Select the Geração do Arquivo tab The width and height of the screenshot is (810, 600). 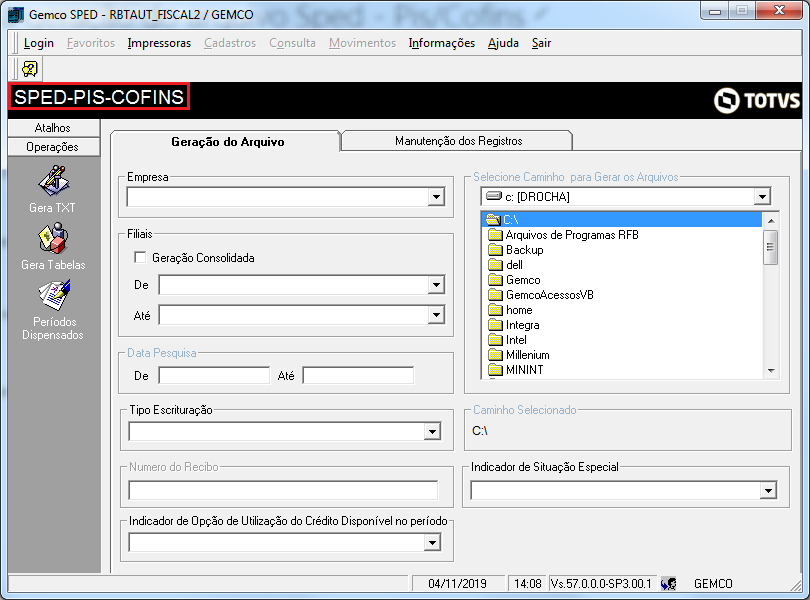(x=227, y=142)
